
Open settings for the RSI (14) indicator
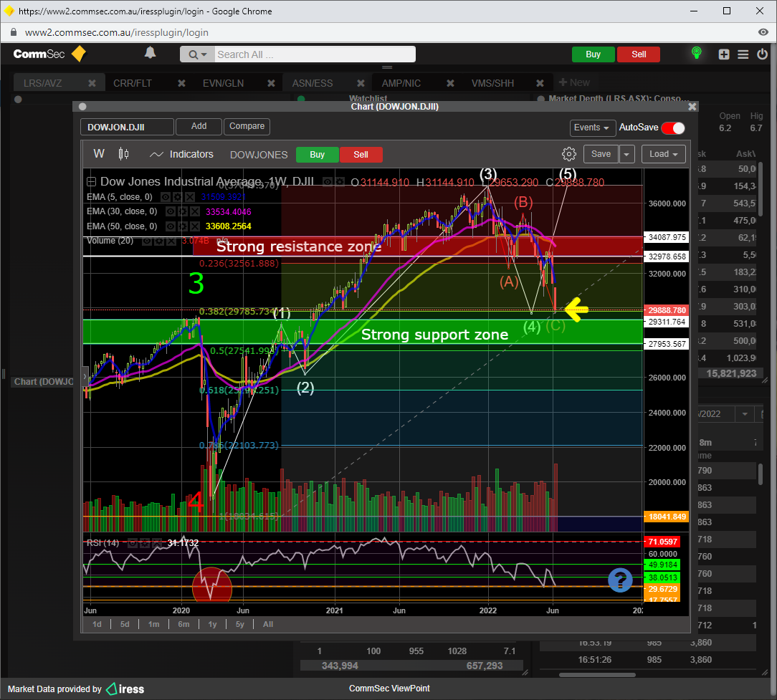click(x=145, y=543)
